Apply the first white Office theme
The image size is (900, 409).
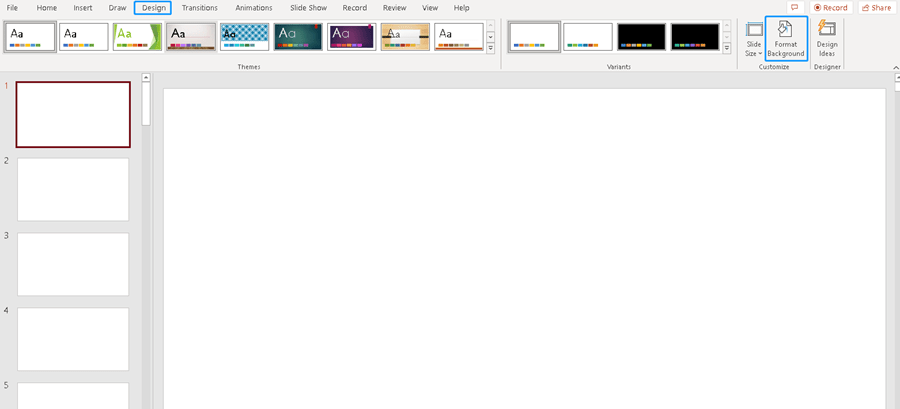[x=30, y=37]
